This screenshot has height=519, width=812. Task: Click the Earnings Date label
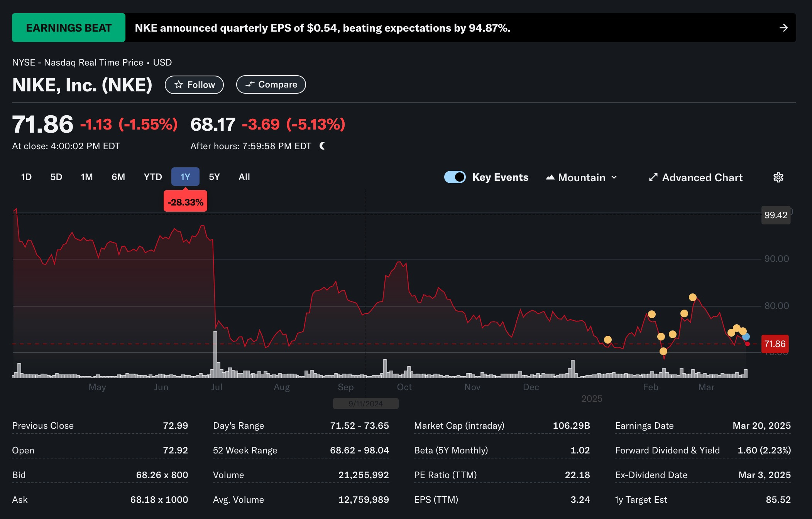pos(645,426)
